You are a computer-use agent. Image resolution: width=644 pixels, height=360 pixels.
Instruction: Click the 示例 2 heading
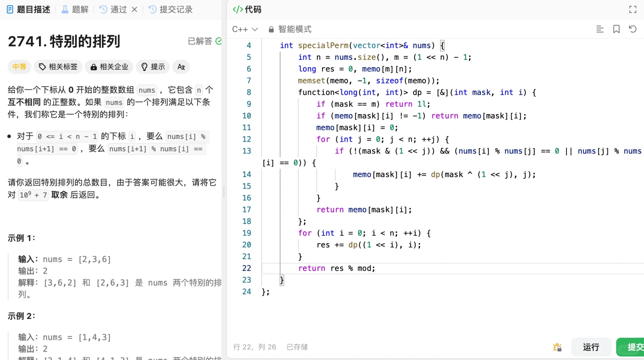[21, 316]
